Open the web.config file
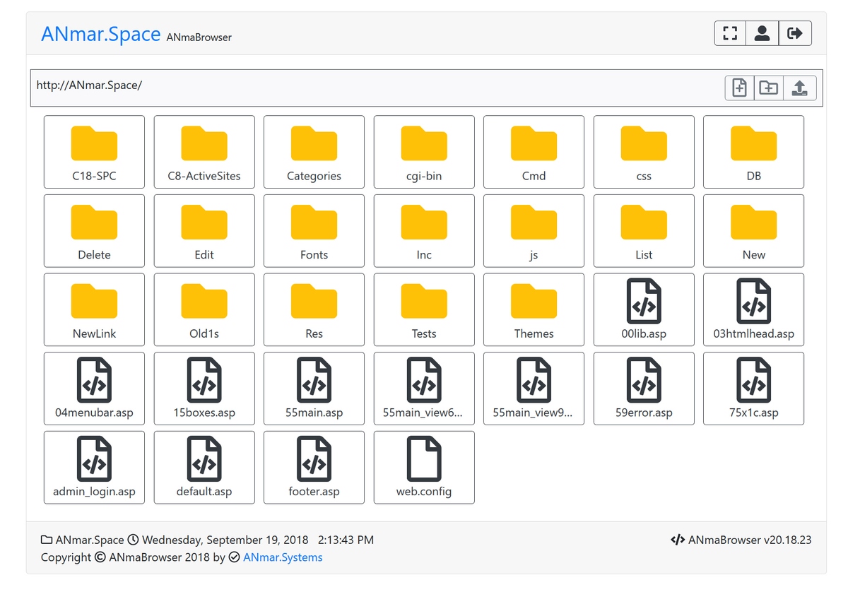Viewport: 848px width, 616px height. coord(424,467)
